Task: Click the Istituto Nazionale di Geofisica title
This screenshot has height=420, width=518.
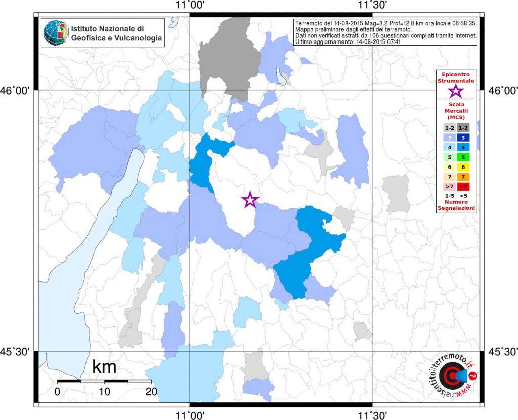Action: (x=117, y=33)
